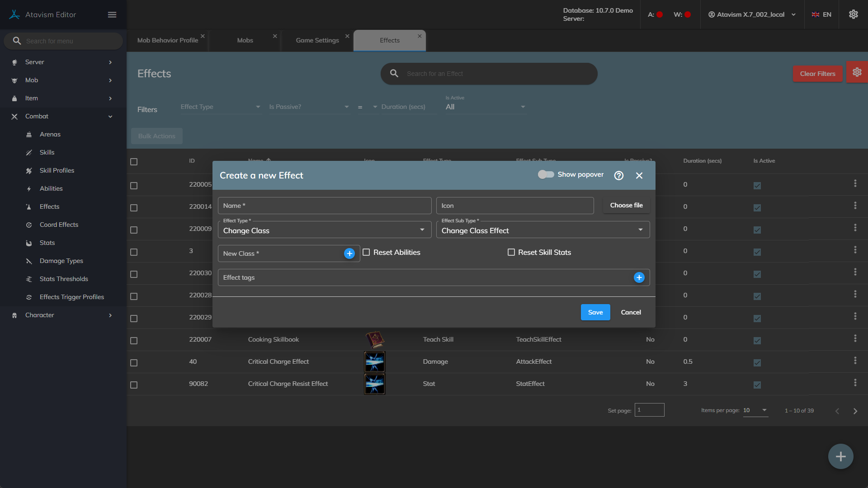Enable the Reset Abilities checkbox
The width and height of the screenshot is (868, 488).
[x=366, y=252]
